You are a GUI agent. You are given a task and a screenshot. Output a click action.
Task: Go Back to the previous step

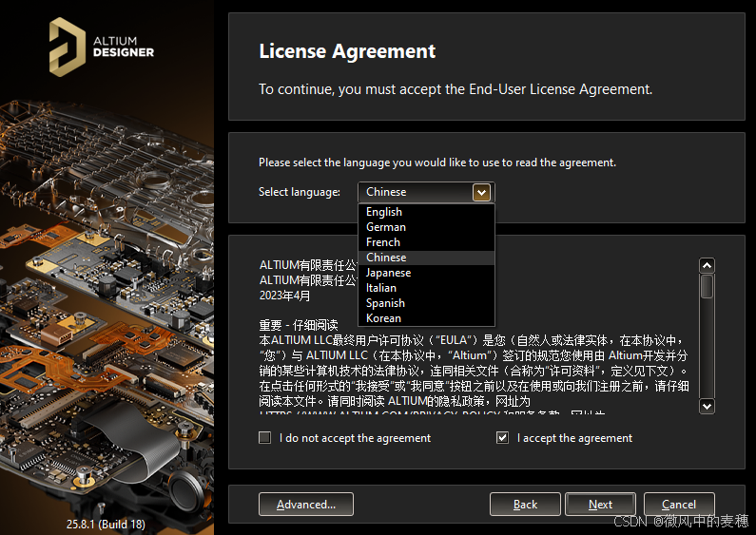[x=525, y=505]
